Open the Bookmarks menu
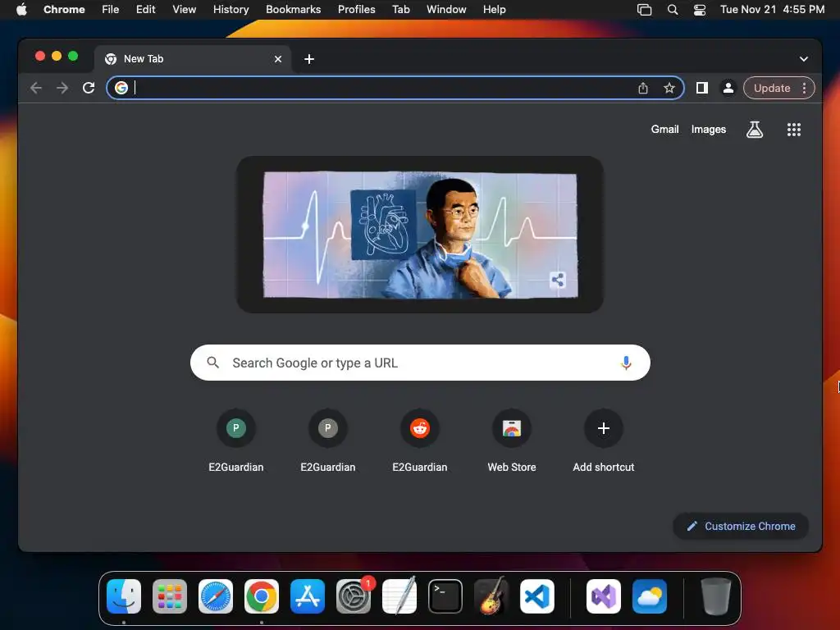Viewport: 840px width, 630px height. pos(293,9)
